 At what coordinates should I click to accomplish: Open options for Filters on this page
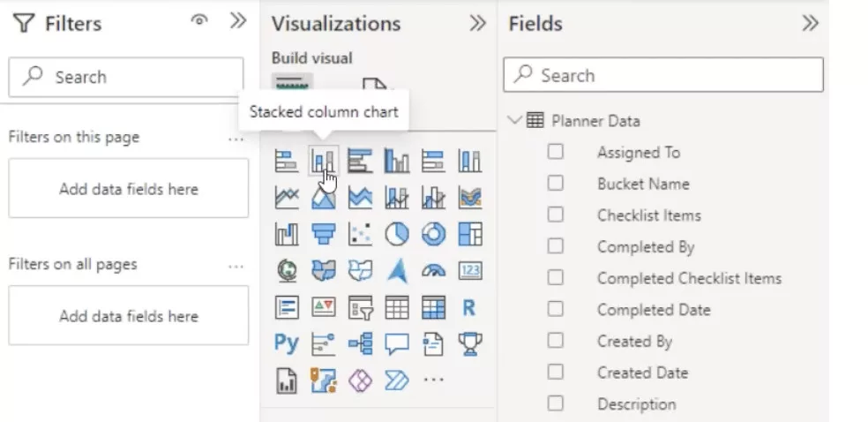click(236, 139)
